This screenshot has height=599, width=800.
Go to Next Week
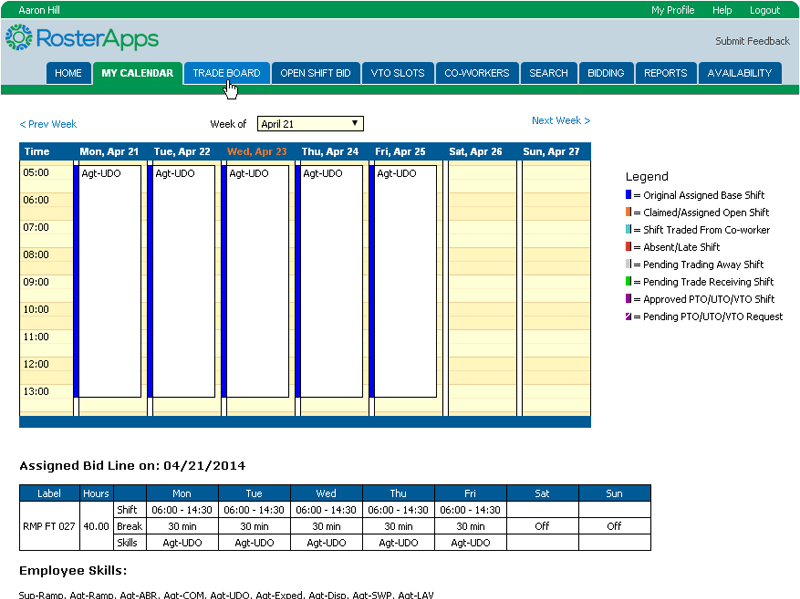tap(560, 121)
